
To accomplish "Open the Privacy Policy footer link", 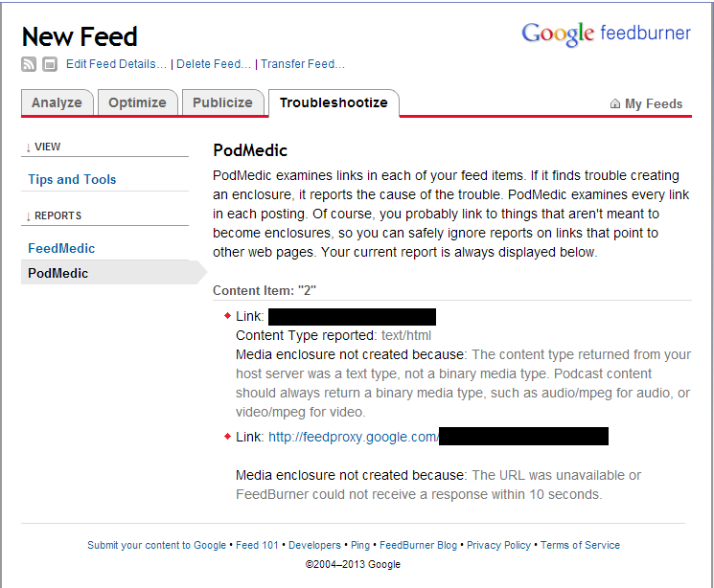I will click(498, 545).
